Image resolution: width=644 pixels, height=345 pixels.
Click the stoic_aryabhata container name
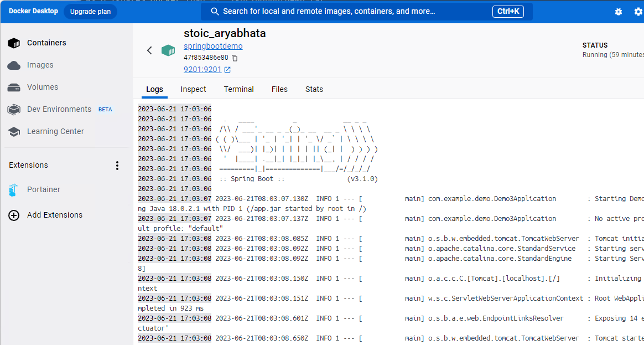(225, 33)
